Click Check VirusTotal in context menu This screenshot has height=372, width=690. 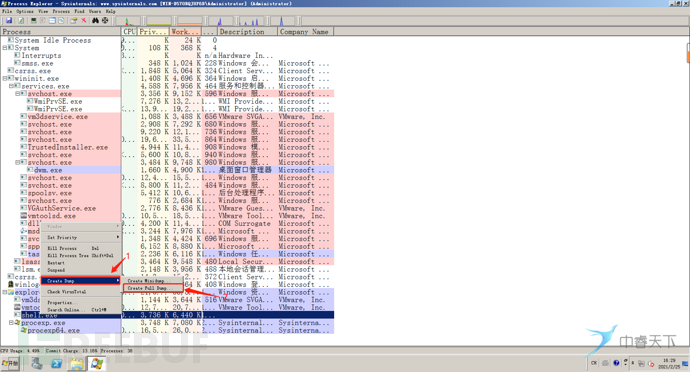point(81,291)
